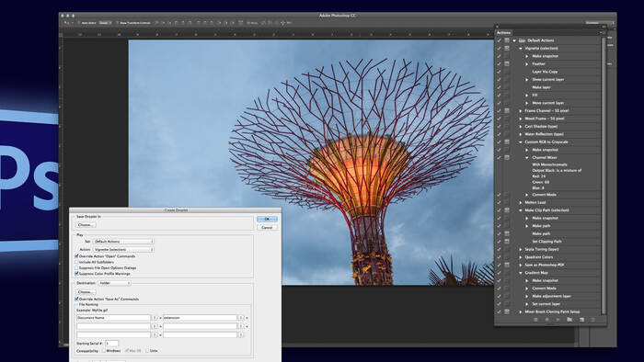The image size is (644, 362).
Task: Toggle dialog icon for Feather step
Action: tap(507, 64)
